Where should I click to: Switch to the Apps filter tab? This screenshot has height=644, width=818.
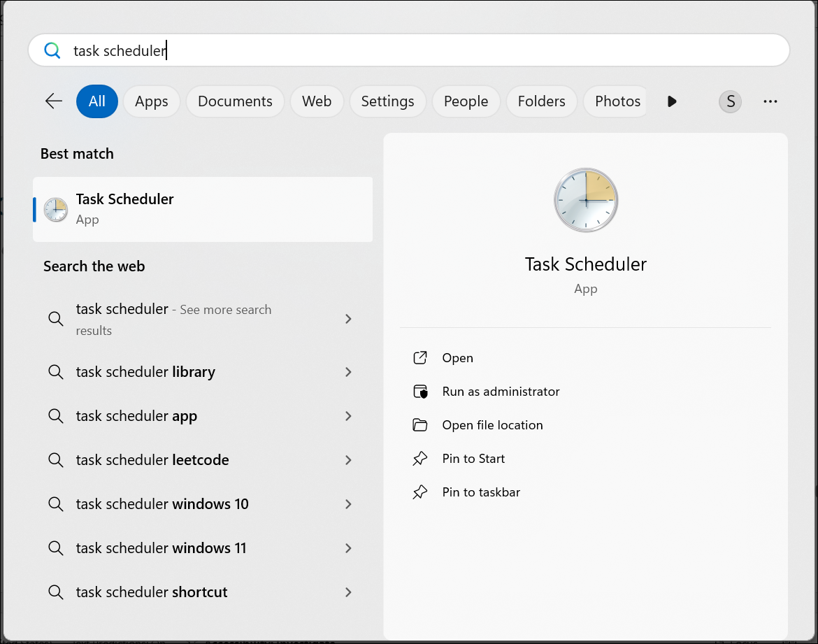pyautogui.click(x=152, y=101)
